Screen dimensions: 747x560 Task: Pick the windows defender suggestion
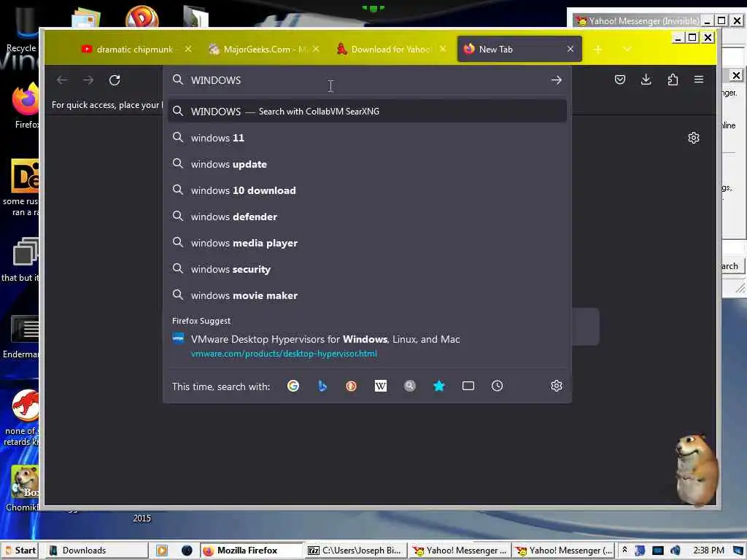(367, 216)
